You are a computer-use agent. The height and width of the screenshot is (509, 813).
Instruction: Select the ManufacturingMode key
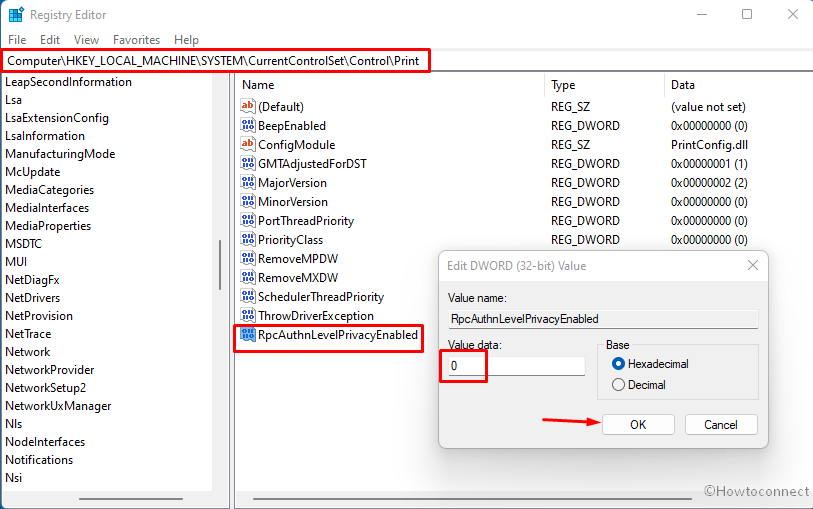tap(60, 154)
